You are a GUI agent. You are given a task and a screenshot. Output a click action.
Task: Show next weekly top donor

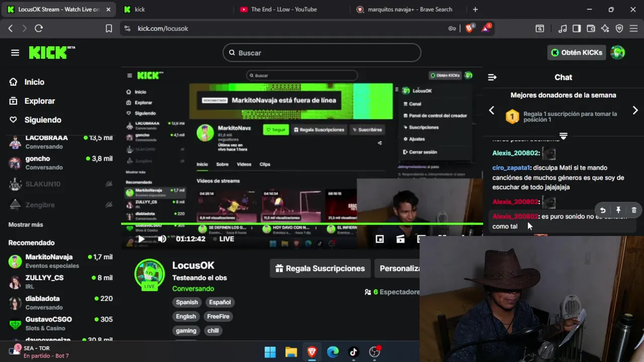(635, 111)
